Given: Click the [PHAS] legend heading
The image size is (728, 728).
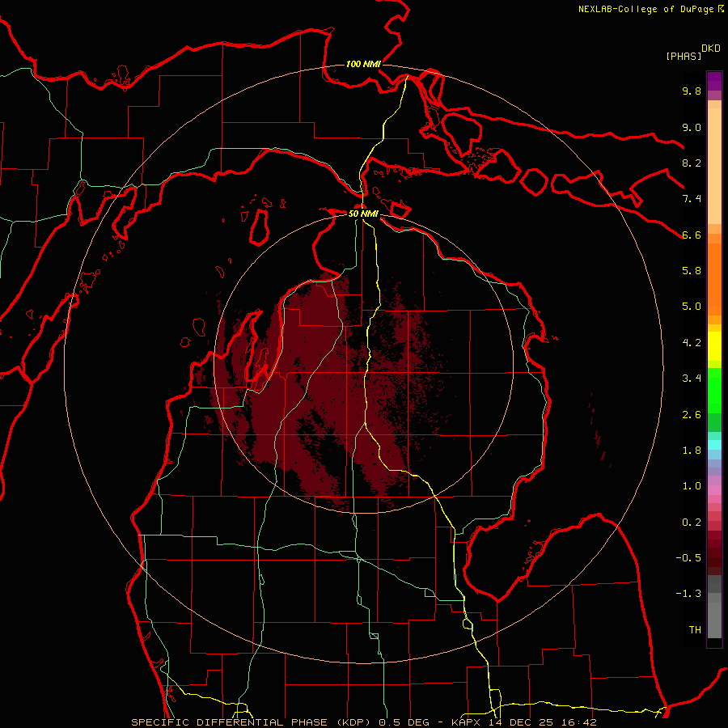Looking at the screenshot, I should point(684,56).
